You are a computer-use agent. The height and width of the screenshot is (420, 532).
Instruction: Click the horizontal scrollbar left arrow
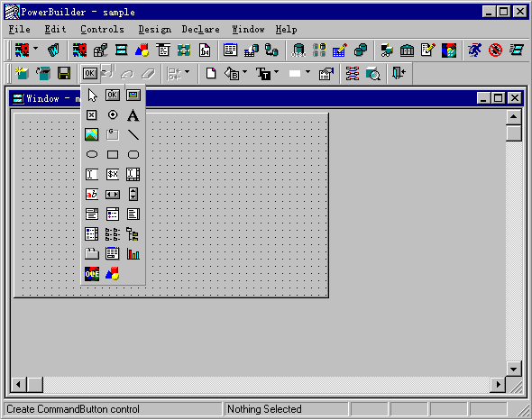[x=18, y=384]
